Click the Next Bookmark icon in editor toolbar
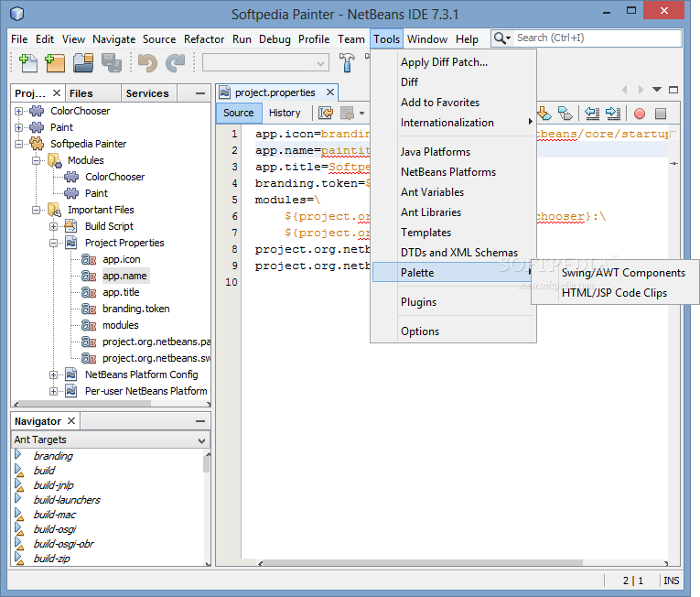The height and width of the screenshot is (597, 700). coord(544,114)
